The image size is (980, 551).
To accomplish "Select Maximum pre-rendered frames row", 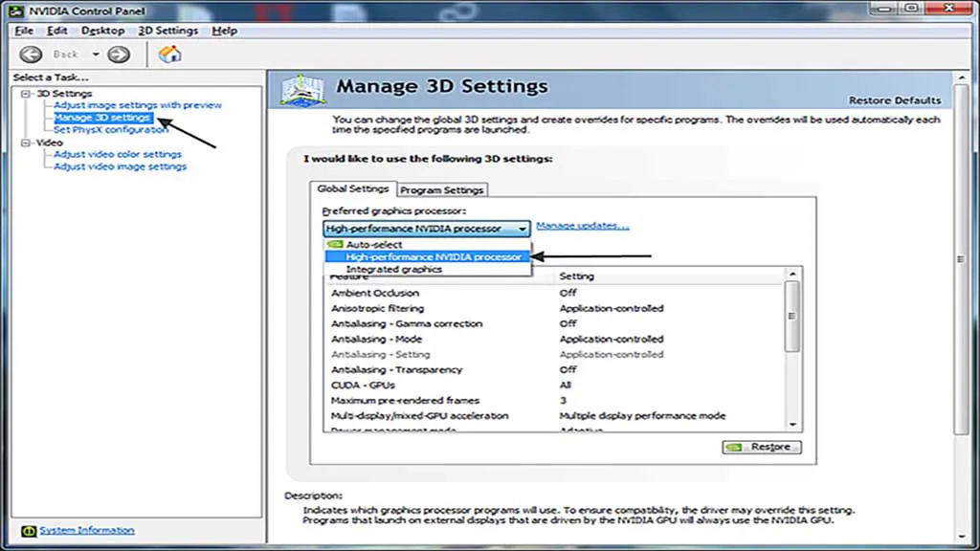I will point(554,401).
